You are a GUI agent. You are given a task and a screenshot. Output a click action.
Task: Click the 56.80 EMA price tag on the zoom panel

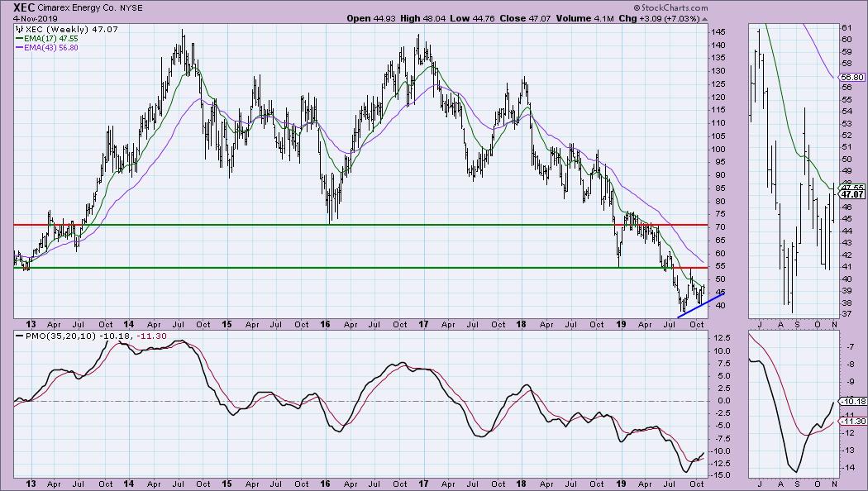[x=853, y=78]
